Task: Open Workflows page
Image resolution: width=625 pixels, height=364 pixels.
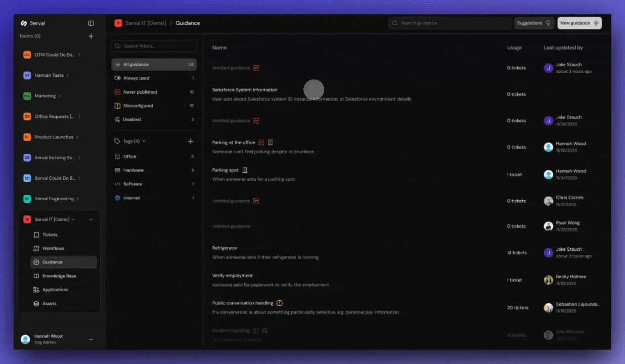Action: [63, 248]
